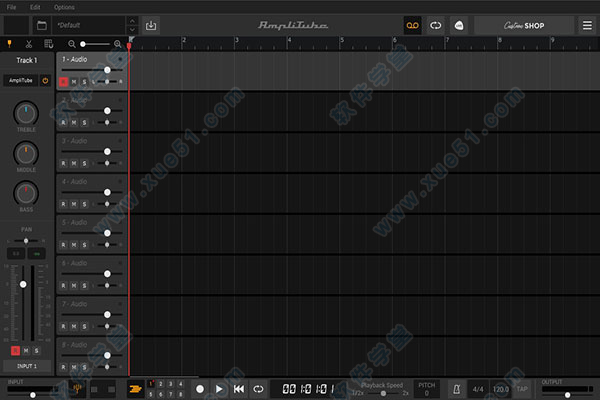Open the Edit menu
The width and height of the screenshot is (600, 400).
[35, 7]
